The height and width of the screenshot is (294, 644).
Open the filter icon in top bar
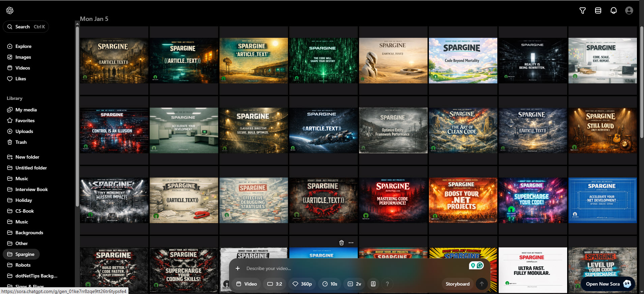[x=582, y=10]
